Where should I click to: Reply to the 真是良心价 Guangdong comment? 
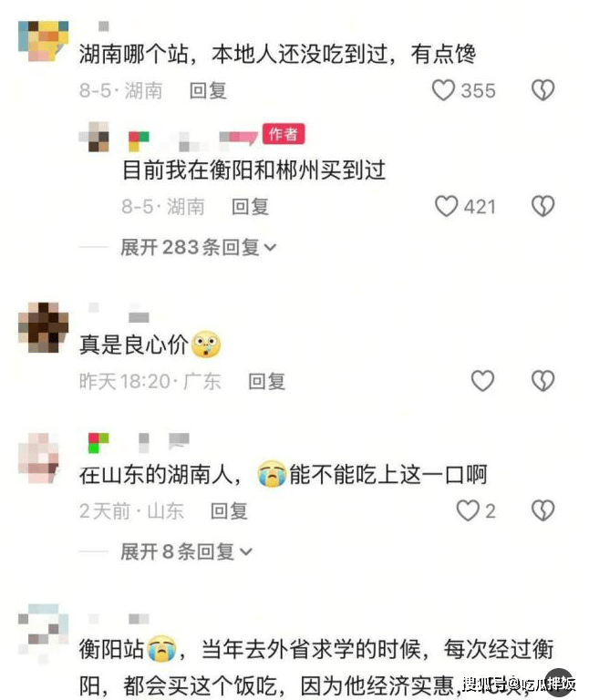[266, 381]
